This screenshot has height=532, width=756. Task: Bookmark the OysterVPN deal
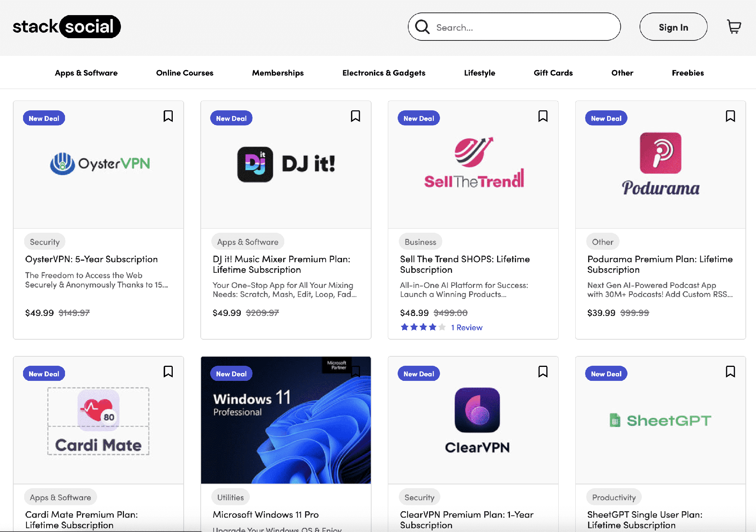click(168, 116)
